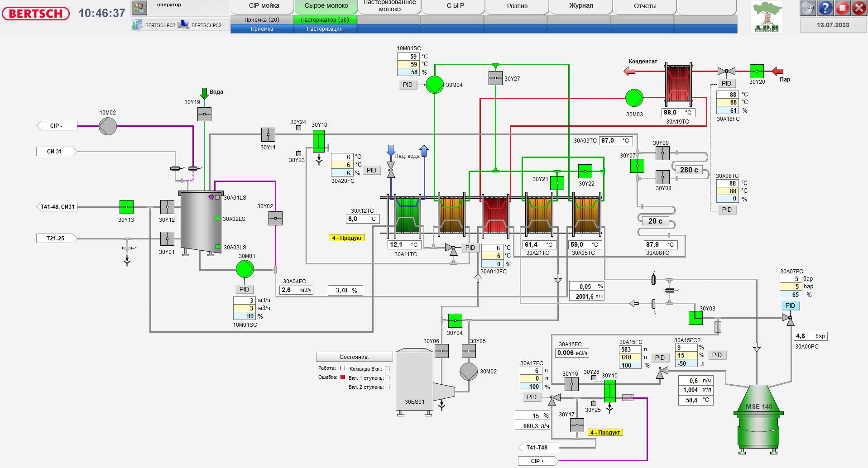Click the green valve 30Y13
This screenshot has height=468, width=868.
coord(126,206)
